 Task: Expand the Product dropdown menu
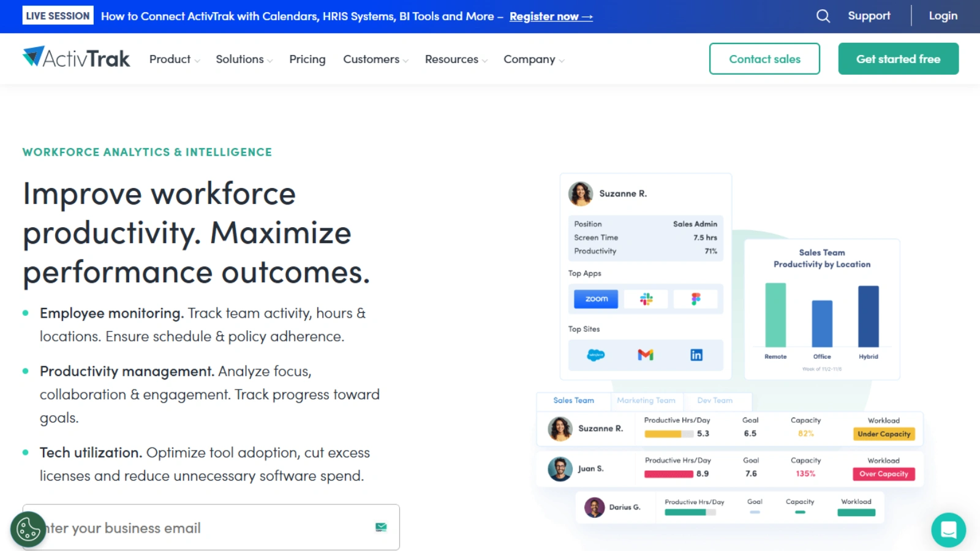(173, 59)
